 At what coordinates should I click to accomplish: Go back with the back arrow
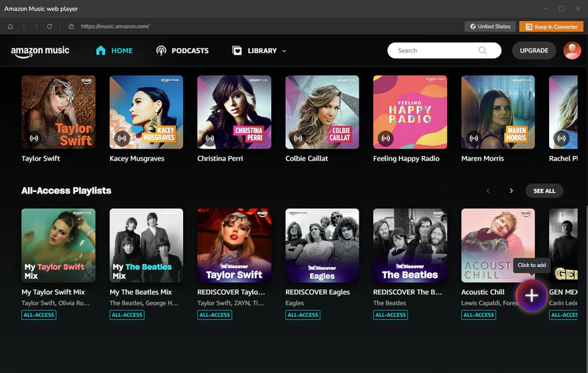click(x=24, y=26)
